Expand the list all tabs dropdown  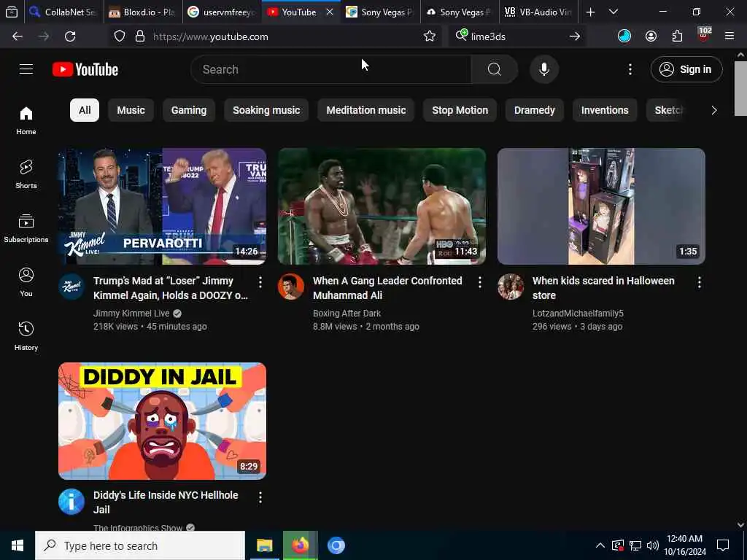coord(614,12)
